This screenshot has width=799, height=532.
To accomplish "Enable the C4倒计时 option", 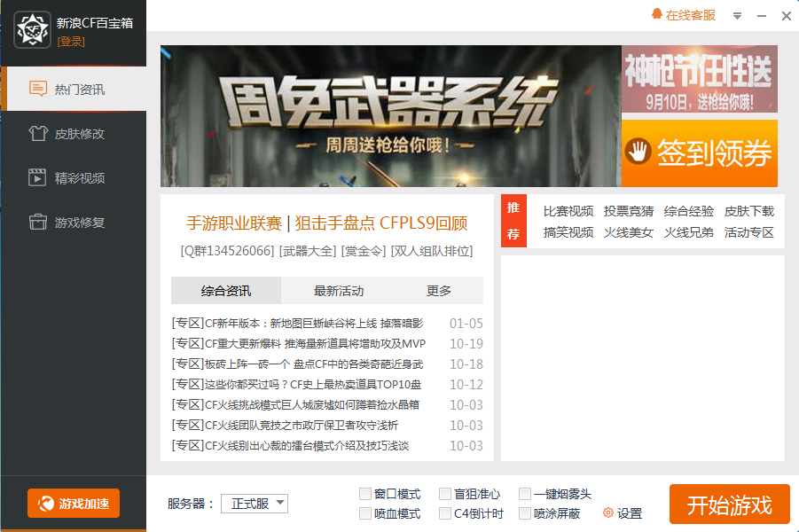I will click(445, 512).
